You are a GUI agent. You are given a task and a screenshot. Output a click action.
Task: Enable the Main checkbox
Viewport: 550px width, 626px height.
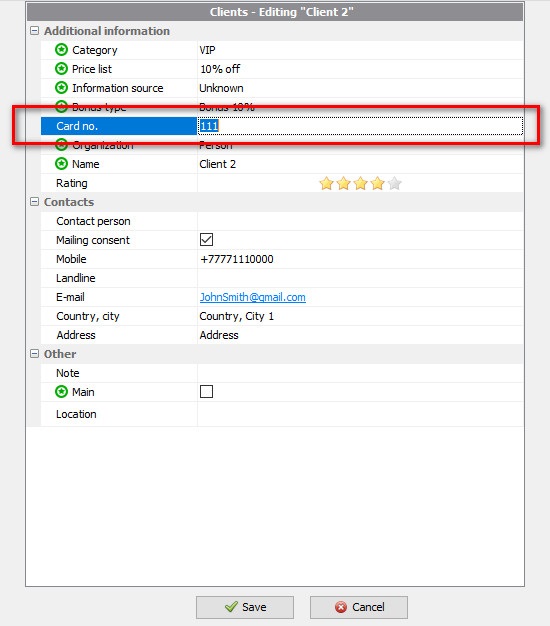pyautogui.click(x=206, y=392)
